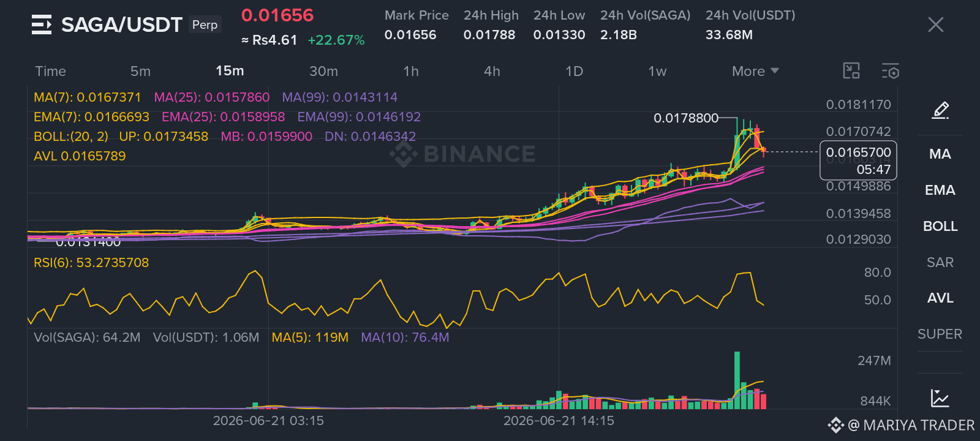Click the EMA(7): 0.0166693 legend

[92, 117]
